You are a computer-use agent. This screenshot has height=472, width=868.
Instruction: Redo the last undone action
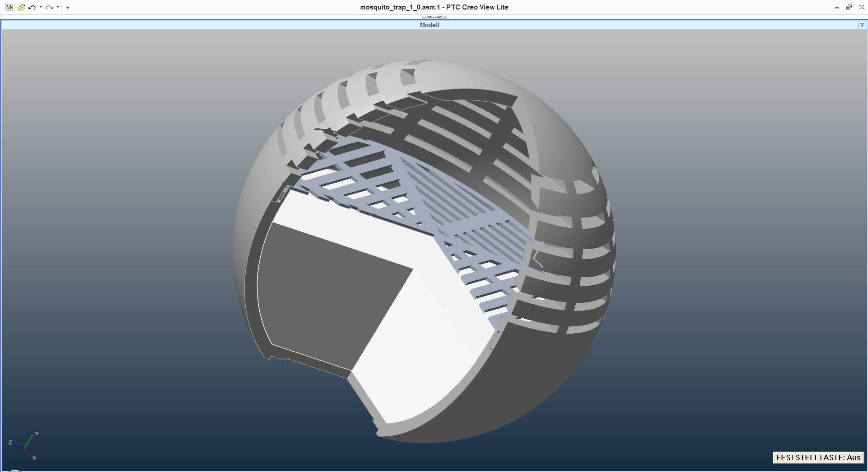click(x=49, y=7)
